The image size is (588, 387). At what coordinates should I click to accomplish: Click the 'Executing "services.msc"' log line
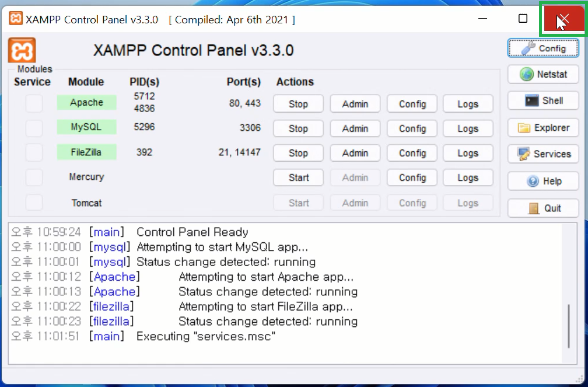coord(206,336)
